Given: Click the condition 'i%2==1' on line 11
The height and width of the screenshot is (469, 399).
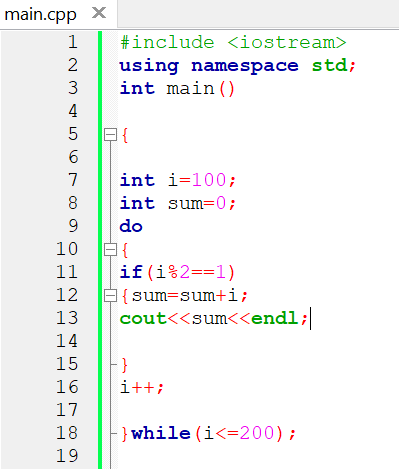Looking at the screenshot, I should [191, 272].
